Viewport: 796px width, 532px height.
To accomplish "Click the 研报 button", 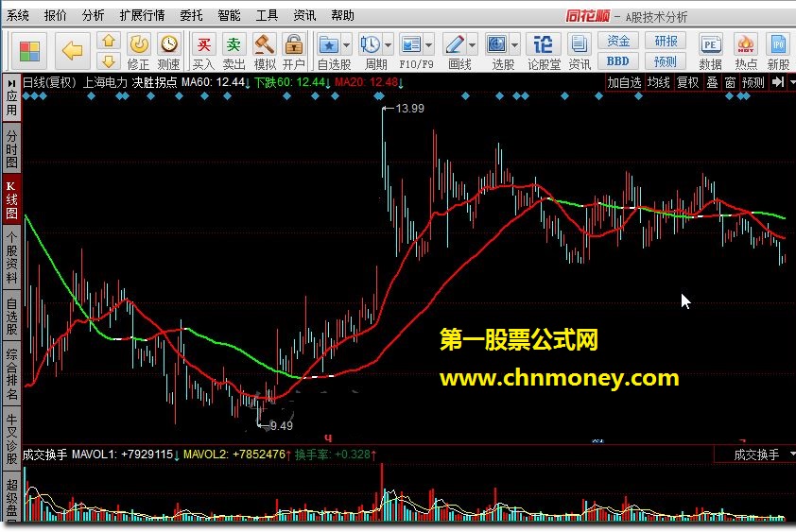I will [665, 41].
